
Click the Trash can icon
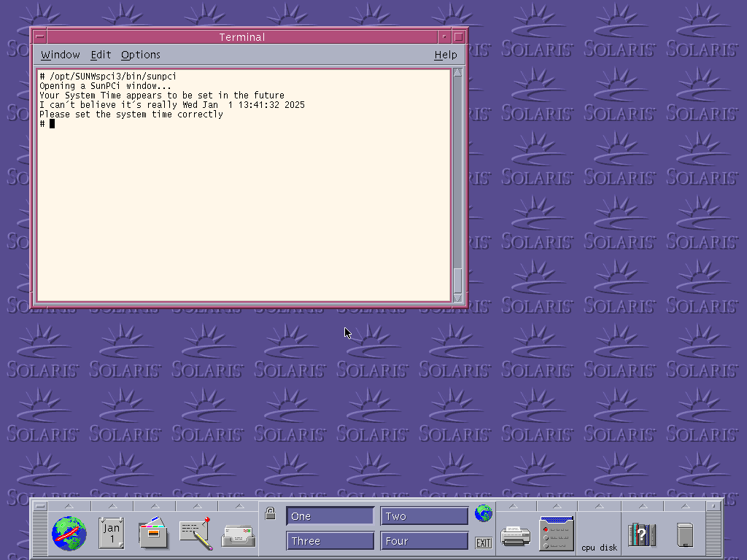click(x=684, y=534)
